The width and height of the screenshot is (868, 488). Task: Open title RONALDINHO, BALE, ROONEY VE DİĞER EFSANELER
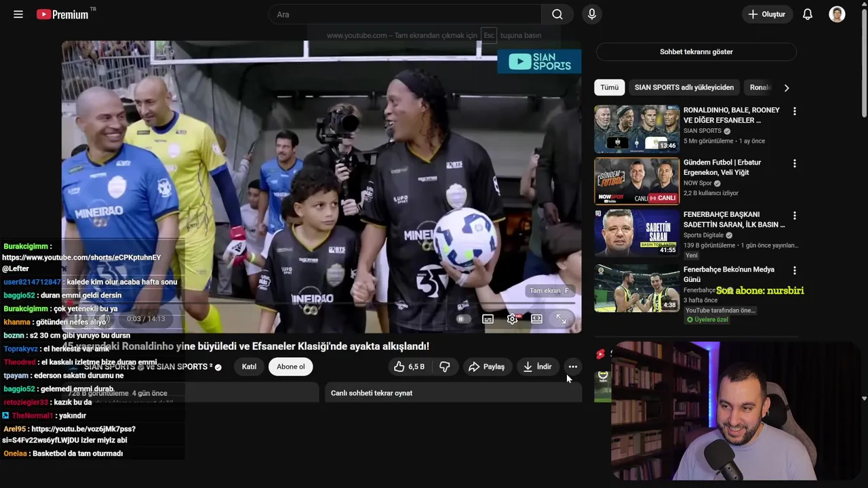pyautogui.click(x=732, y=115)
